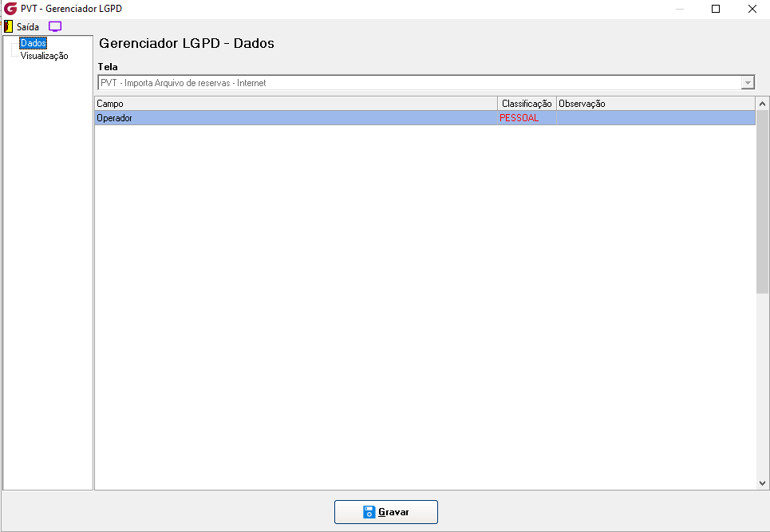
Task: Click the Tela combo box showing Importa Arquivo
Action: (426, 83)
